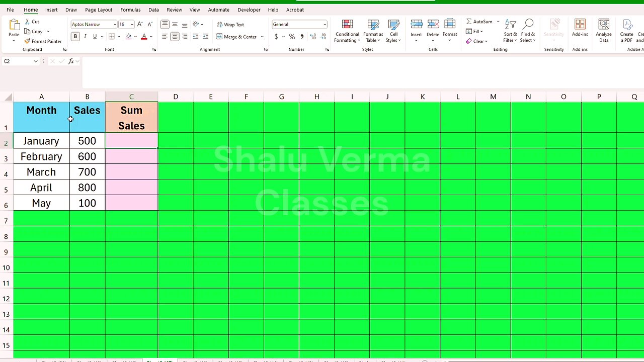Increase decimal places
Viewport: 644px width, 362px height.
[313, 37]
